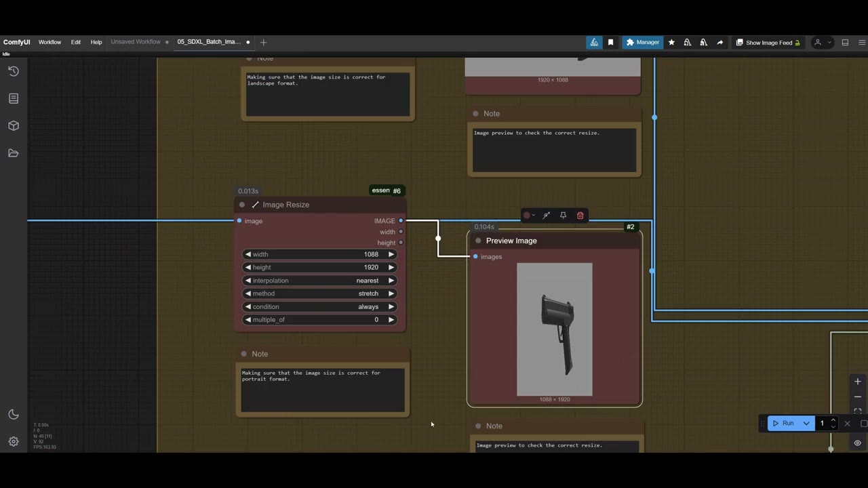Open the Help menu

click(96, 42)
